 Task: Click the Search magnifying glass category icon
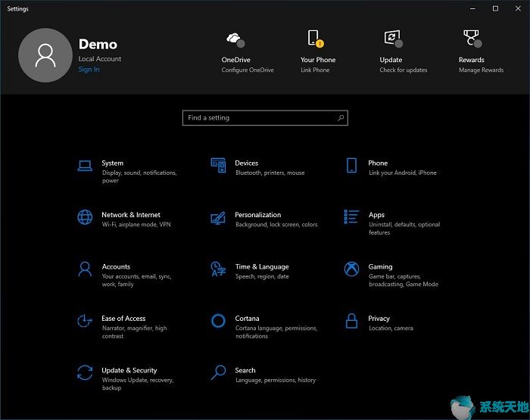point(218,372)
